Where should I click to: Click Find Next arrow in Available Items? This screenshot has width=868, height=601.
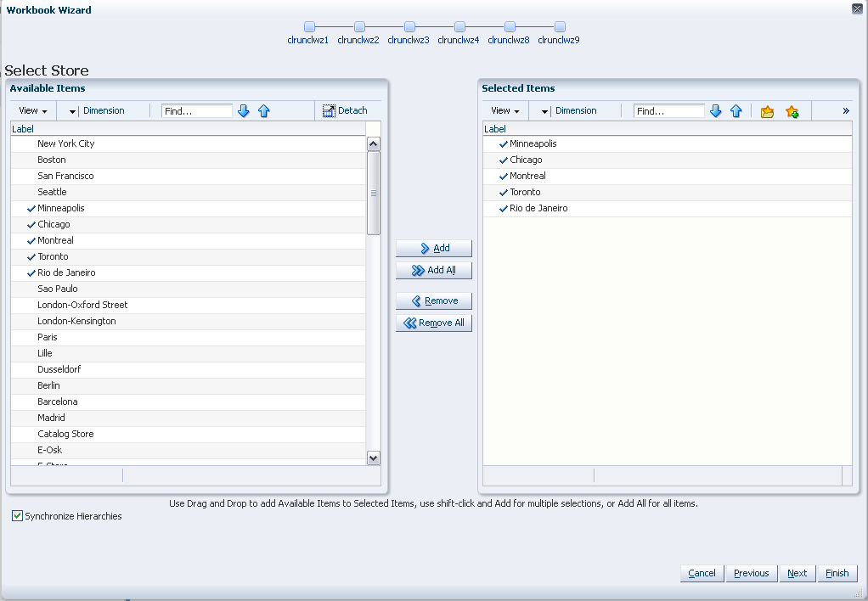(x=244, y=111)
